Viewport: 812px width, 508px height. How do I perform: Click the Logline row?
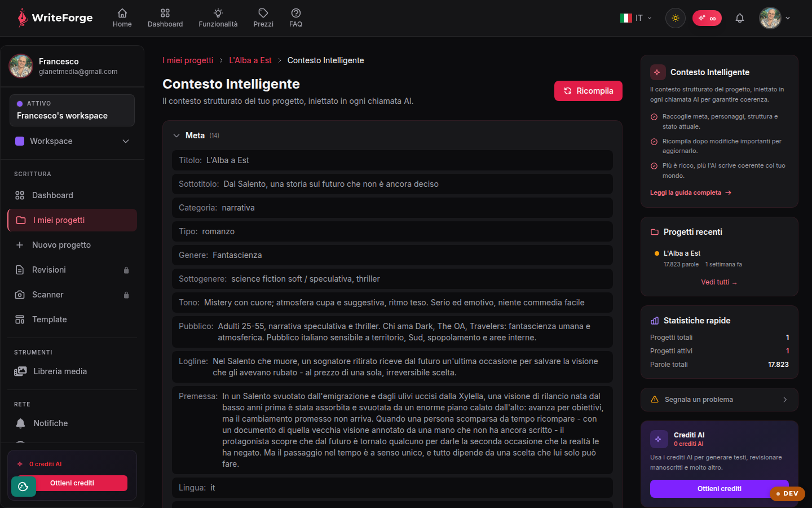392,367
